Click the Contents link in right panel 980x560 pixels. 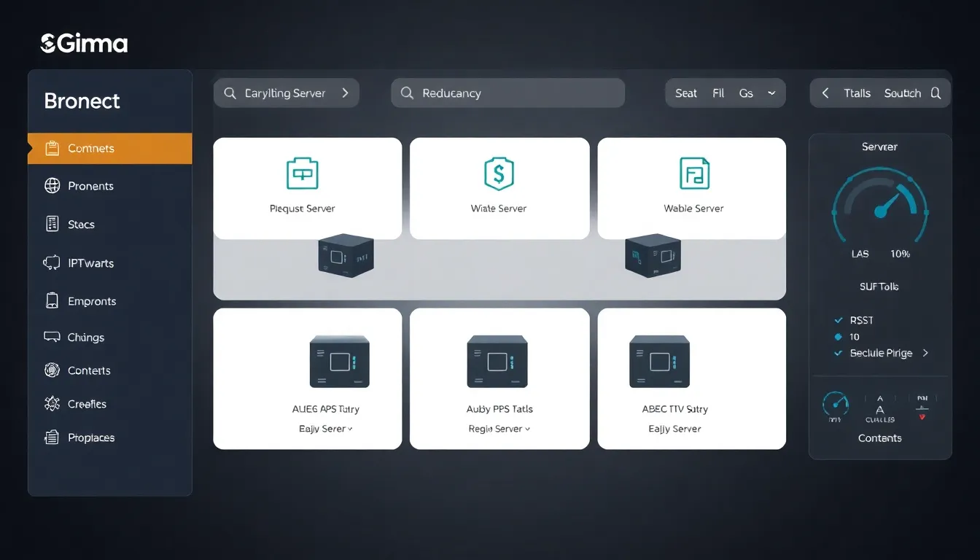coord(879,438)
